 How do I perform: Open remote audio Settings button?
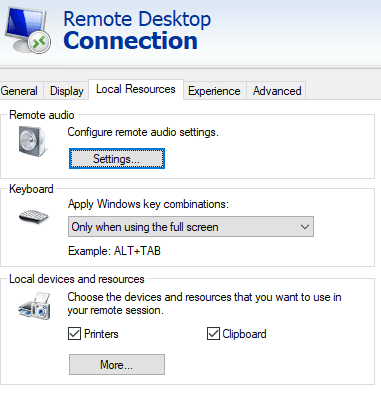tap(117, 159)
